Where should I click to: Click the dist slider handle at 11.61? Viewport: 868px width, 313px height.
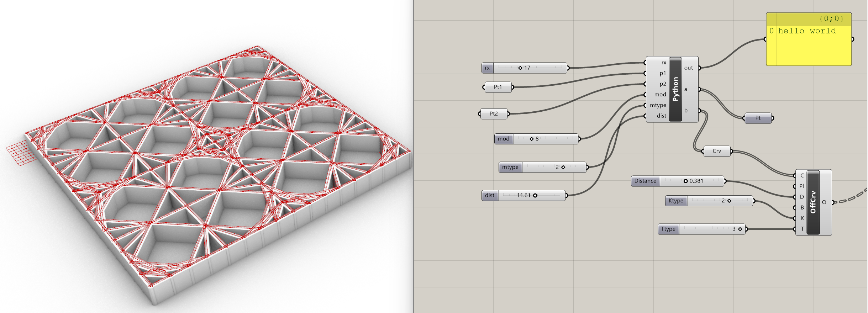click(x=535, y=195)
